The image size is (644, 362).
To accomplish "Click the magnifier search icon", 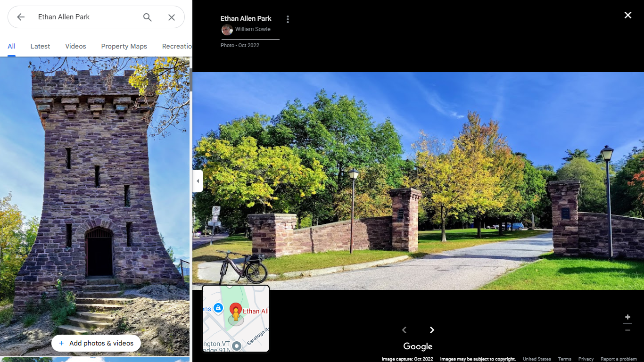I will (x=148, y=17).
